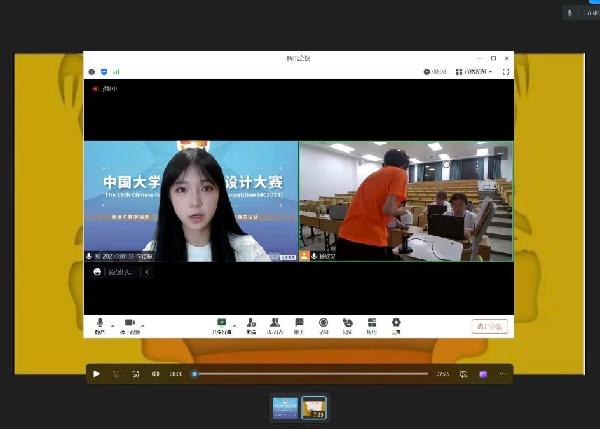This screenshot has width=600, height=429.
Task: Open the invite participants icon
Action: 251,323
